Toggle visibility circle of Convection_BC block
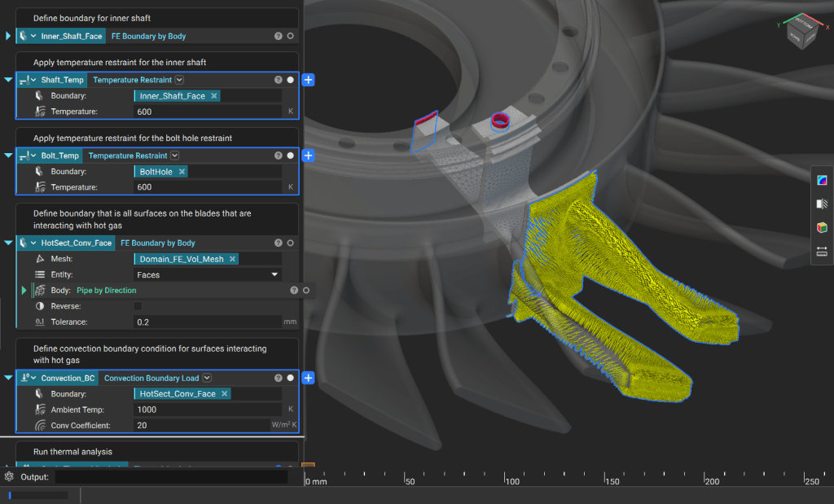Image resolution: width=834 pixels, height=504 pixels. pos(291,378)
